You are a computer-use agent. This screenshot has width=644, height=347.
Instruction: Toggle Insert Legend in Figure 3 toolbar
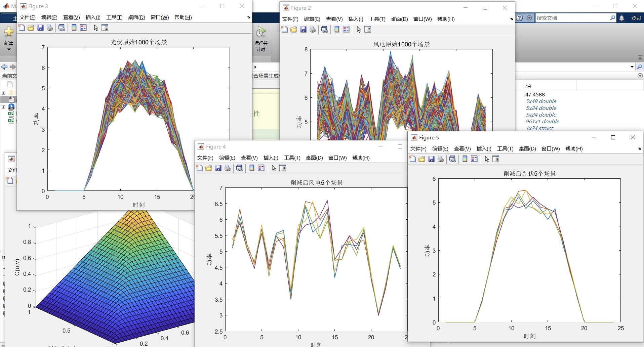click(x=83, y=28)
